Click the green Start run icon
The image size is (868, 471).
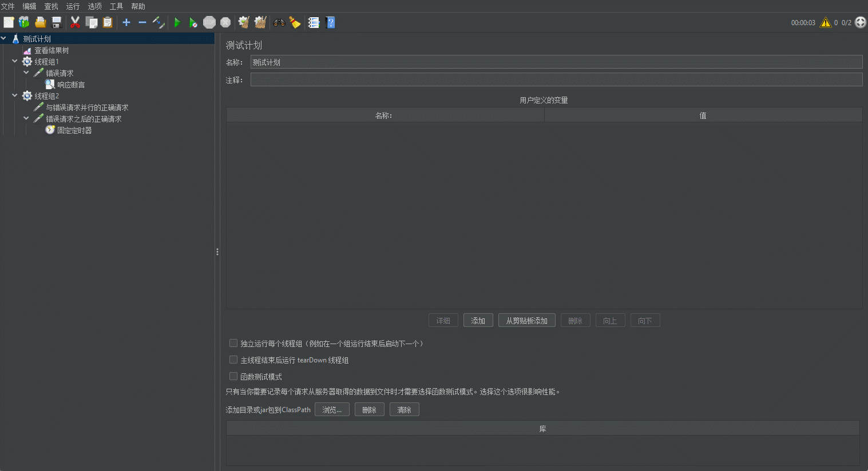177,23
